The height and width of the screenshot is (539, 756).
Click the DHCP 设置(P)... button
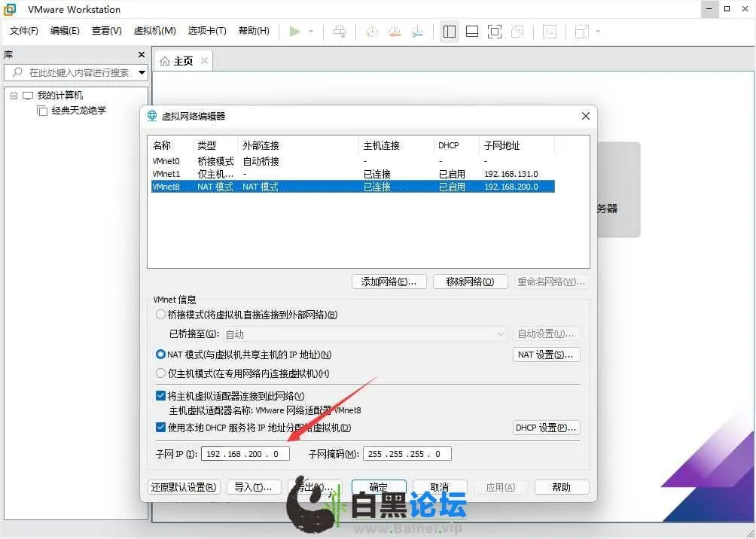(x=546, y=428)
